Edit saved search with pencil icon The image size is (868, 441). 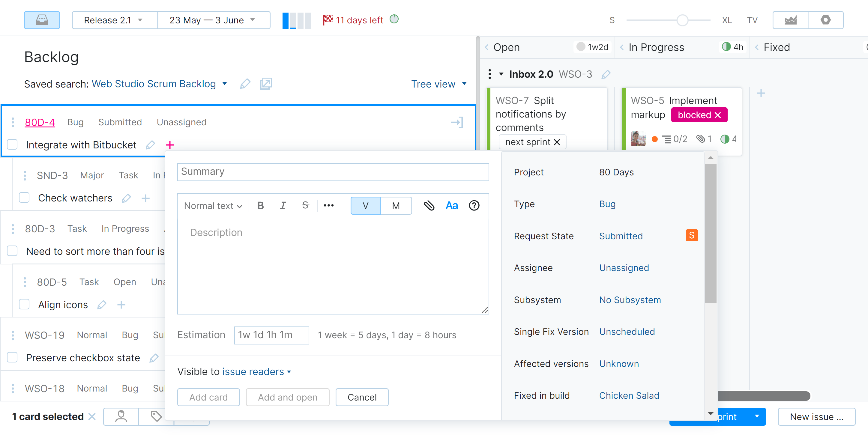pos(245,84)
